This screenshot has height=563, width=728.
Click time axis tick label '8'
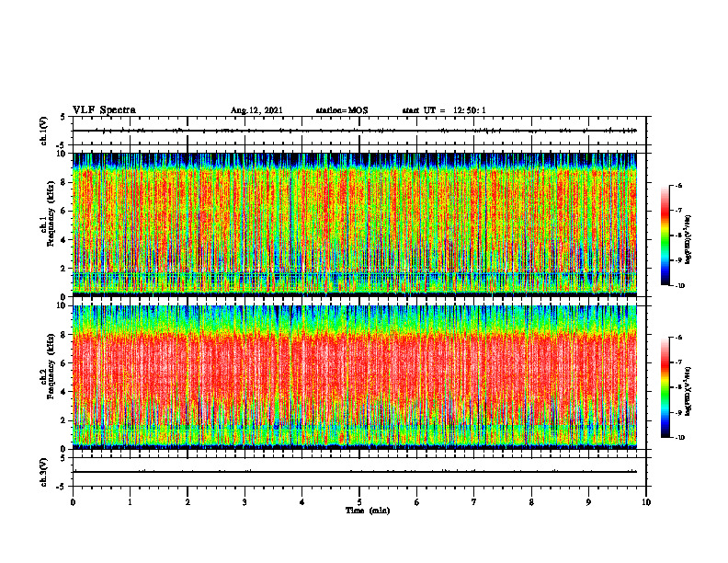[x=531, y=502]
